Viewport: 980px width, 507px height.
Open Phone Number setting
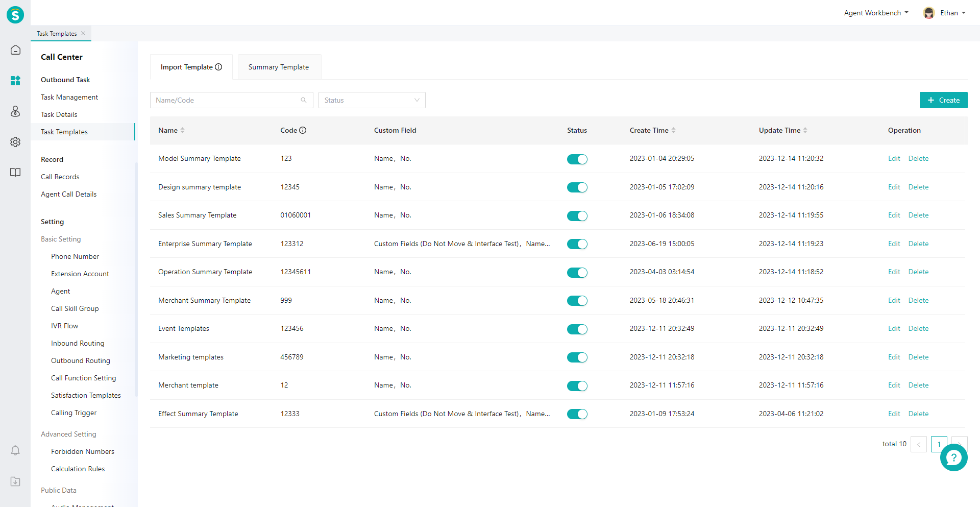[x=75, y=256]
